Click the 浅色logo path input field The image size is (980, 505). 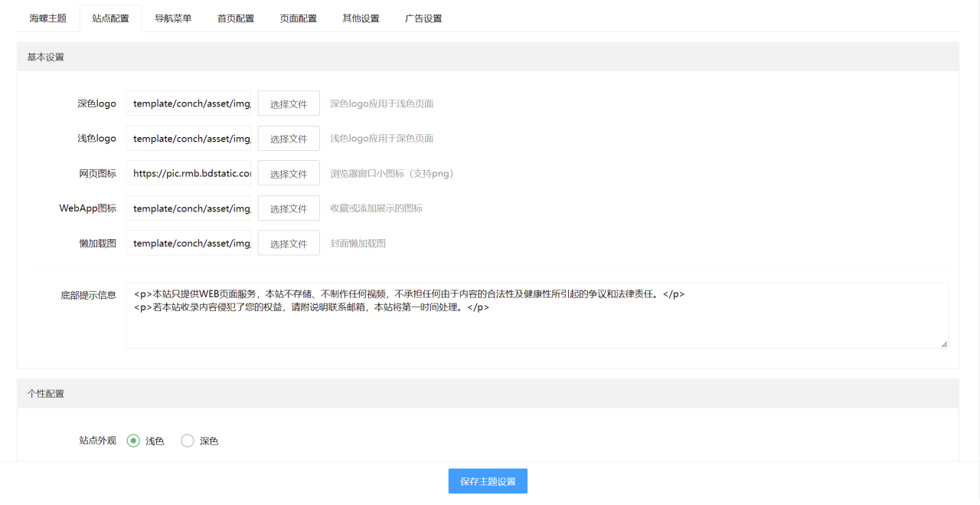click(188, 138)
